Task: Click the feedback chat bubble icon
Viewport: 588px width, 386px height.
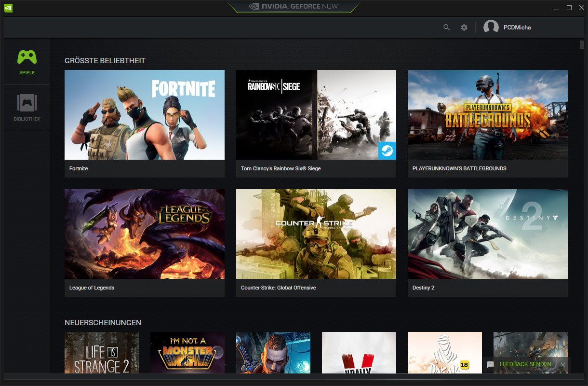Action: [491, 364]
